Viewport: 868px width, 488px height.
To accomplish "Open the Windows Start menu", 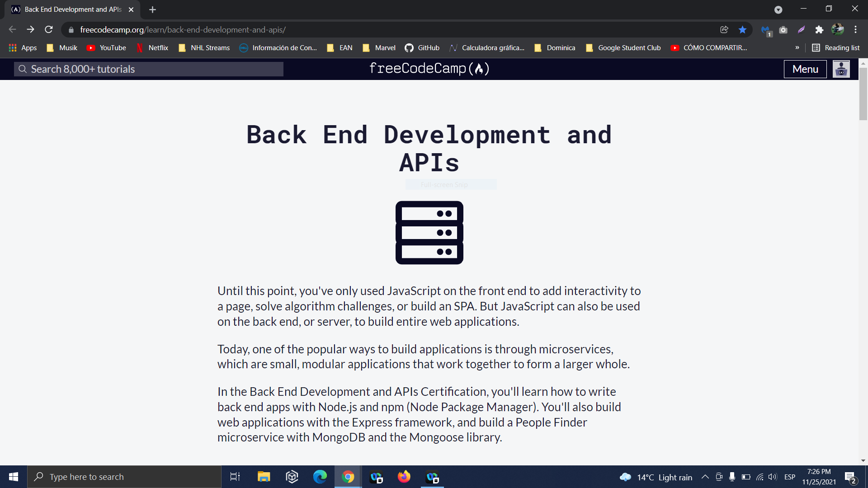I will pos(14,477).
